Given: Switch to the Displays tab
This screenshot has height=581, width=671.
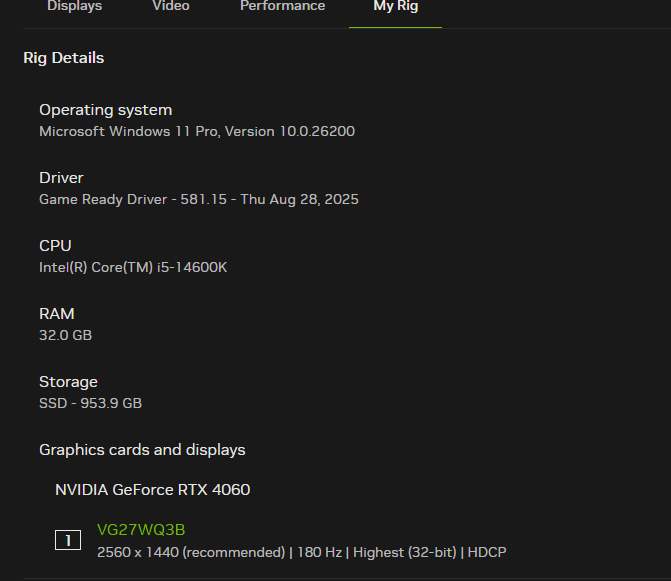Looking at the screenshot, I should [x=74, y=6].
